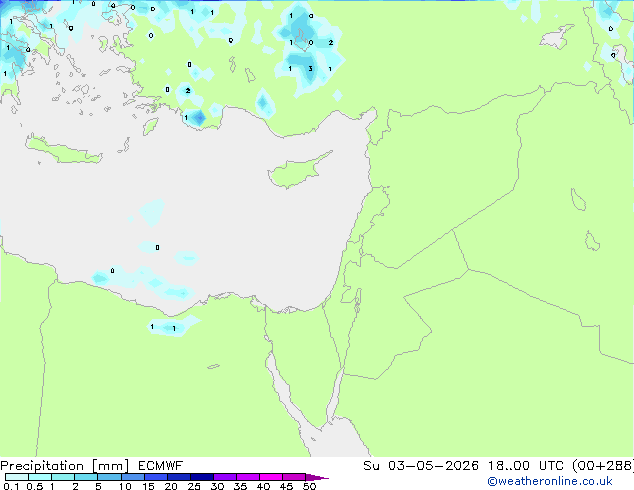Click the 'ECMWF' model label

point(161,466)
